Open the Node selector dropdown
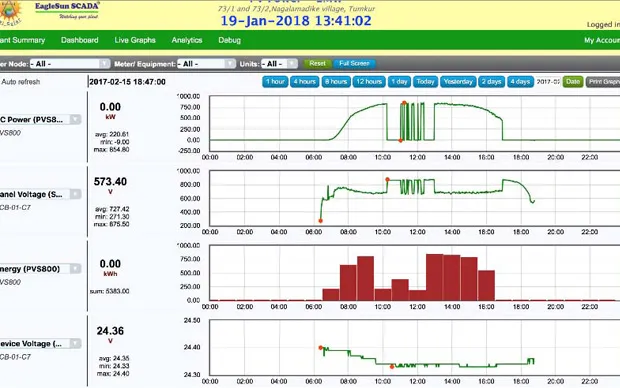 pos(70,64)
